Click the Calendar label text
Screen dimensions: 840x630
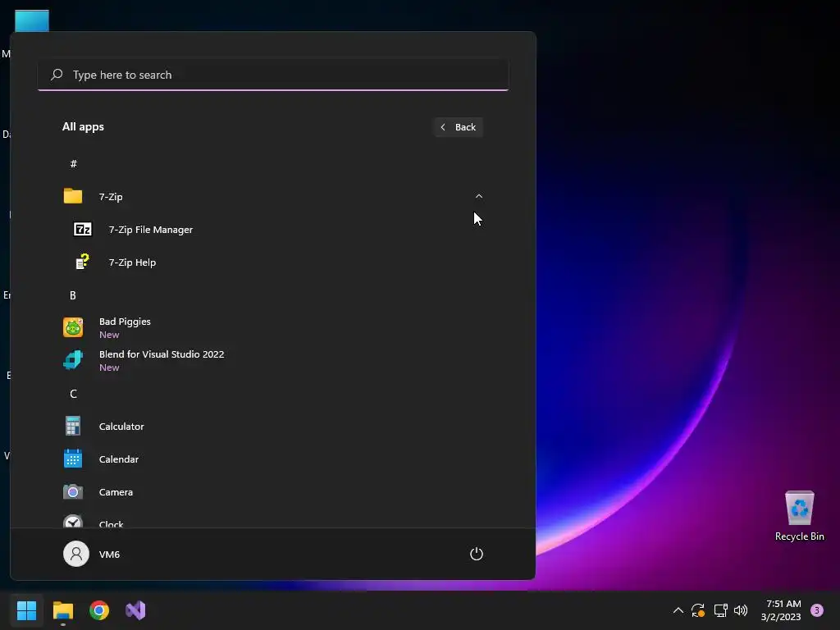pyautogui.click(x=119, y=459)
